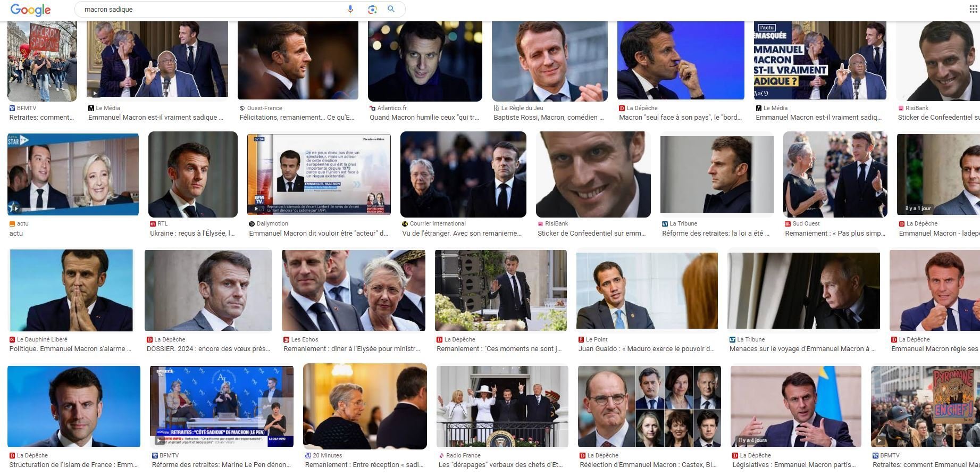Open the Bardella and Le Pen actu thumbnail
The image size is (980, 475).
pyautogui.click(x=73, y=174)
